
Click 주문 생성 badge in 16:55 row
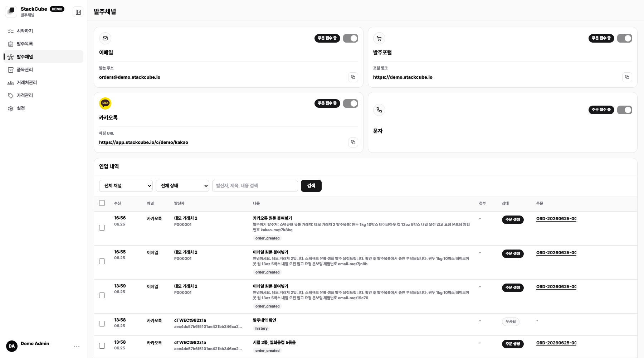pyautogui.click(x=513, y=254)
